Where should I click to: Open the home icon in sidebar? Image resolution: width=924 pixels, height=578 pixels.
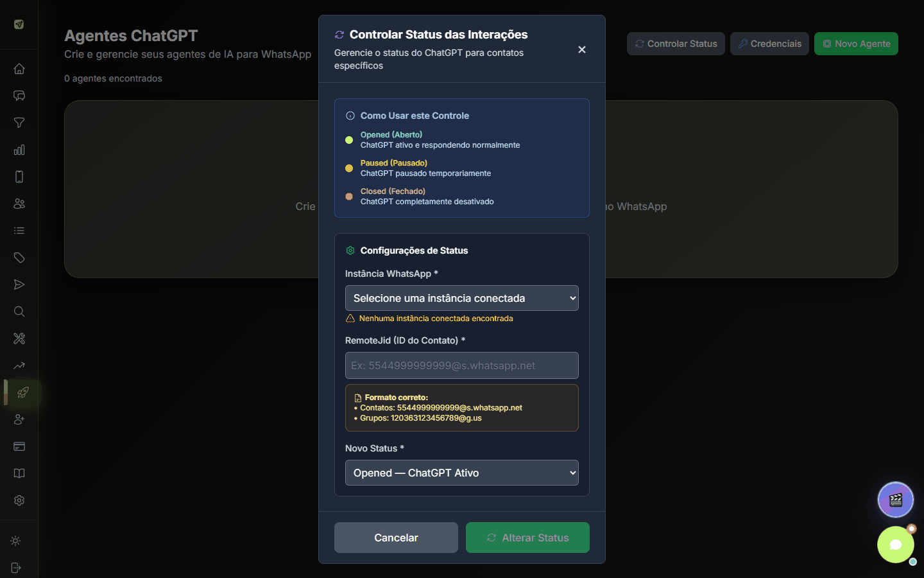pos(19,69)
